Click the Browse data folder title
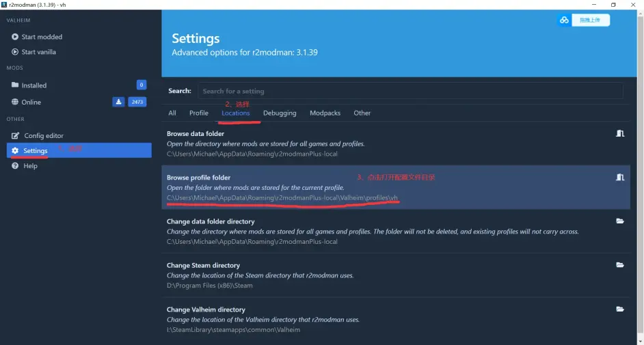The width and height of the screenshot is (644, 345). (196, 134)
